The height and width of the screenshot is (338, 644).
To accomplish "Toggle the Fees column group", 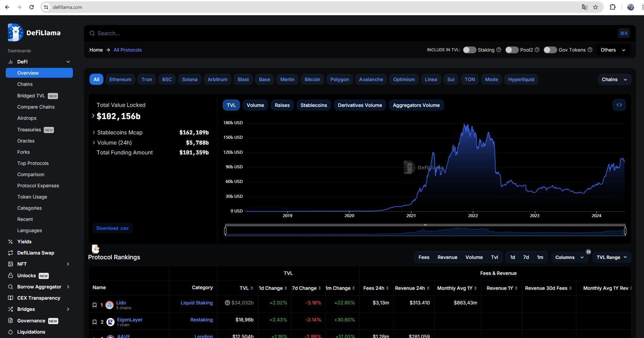I will tap(424, 257).
